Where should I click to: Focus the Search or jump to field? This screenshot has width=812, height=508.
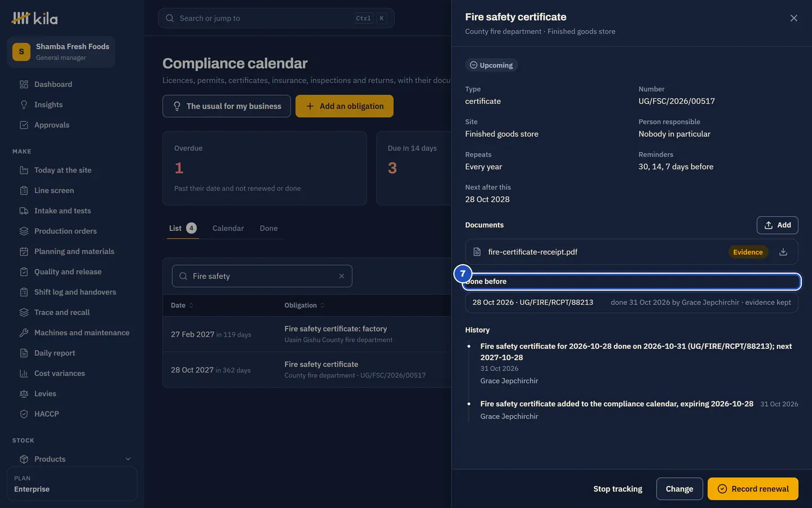click(x=276, y=18)
